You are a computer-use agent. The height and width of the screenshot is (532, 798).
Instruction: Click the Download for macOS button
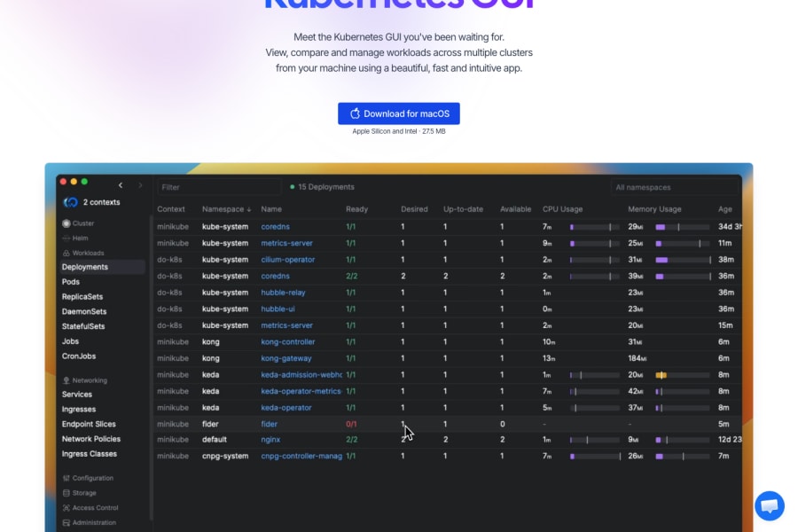pyautogui.click(x=398, y=113)
